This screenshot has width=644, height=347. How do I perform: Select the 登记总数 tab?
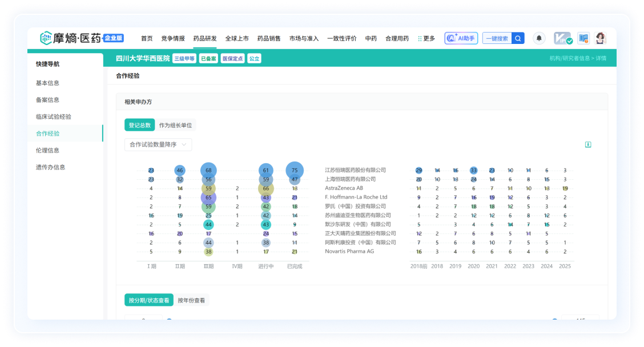pyautogui.click(x=140, y=125)
